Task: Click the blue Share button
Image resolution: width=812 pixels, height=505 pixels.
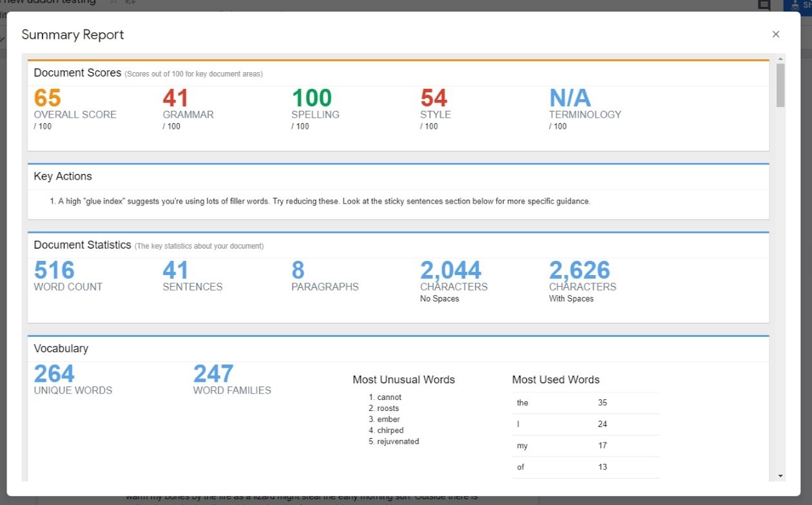Action: point(798,5)
